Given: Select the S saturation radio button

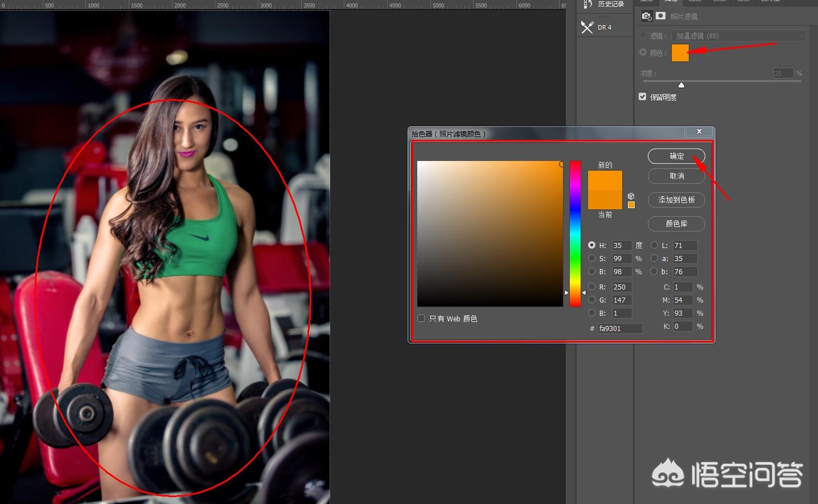Looking at the screenshot, I should point(592,258).
